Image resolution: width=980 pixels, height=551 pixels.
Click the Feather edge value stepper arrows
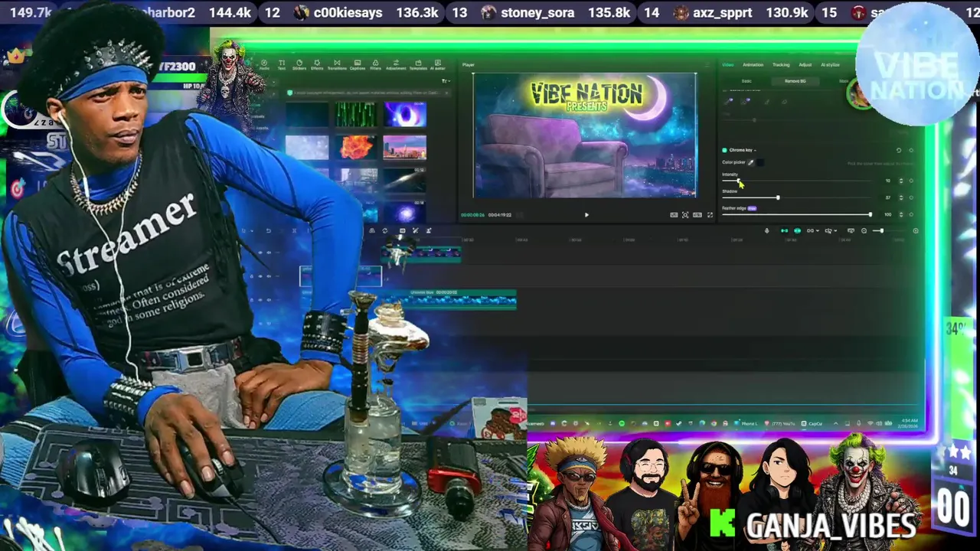pyautogui.click(x=901, y=214)
